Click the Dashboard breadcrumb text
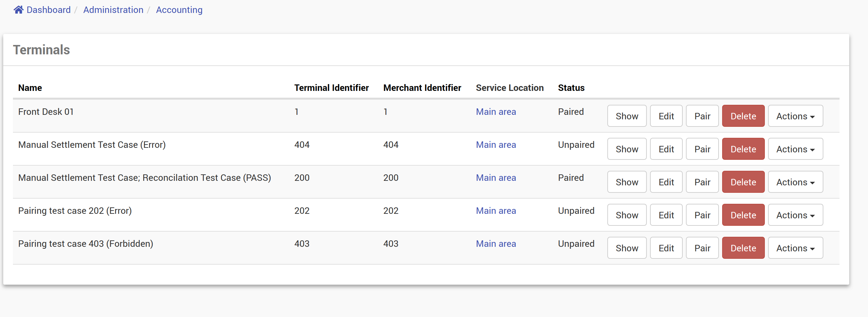Screen dimensions: 868x317 [x=49, y=10]
